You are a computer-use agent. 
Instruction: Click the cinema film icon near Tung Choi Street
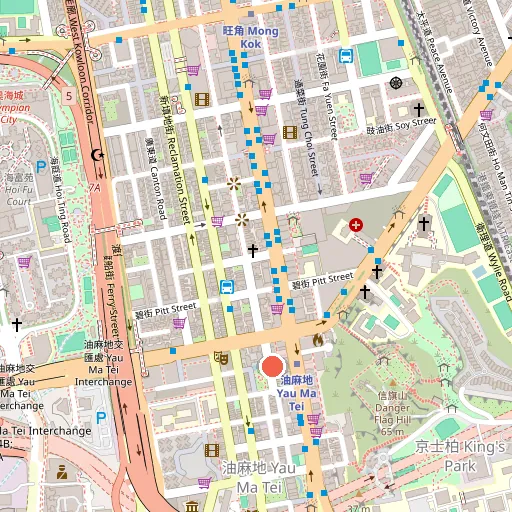290,132
